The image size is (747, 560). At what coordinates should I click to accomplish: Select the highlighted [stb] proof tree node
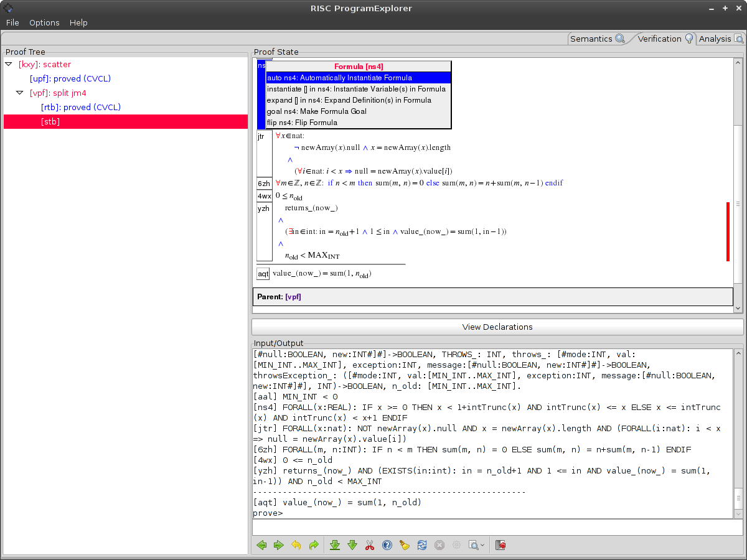tap(126, 121)
